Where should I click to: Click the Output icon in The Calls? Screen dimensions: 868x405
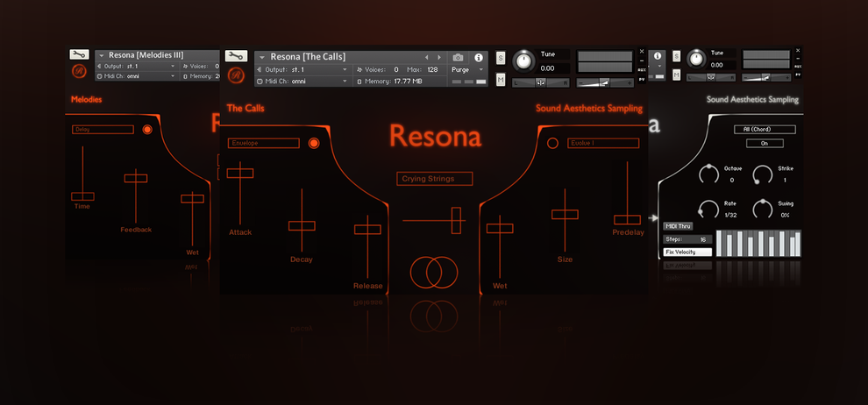point(260,70)
